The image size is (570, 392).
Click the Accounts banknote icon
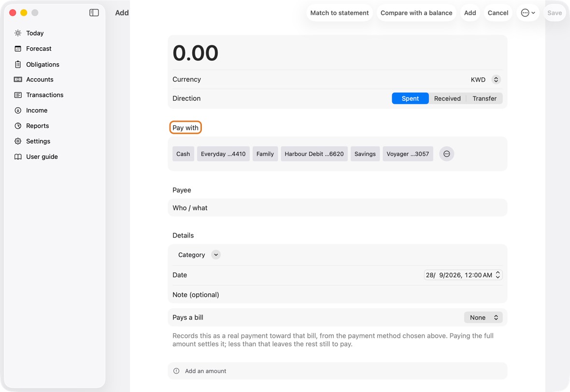tap(18, 79)
